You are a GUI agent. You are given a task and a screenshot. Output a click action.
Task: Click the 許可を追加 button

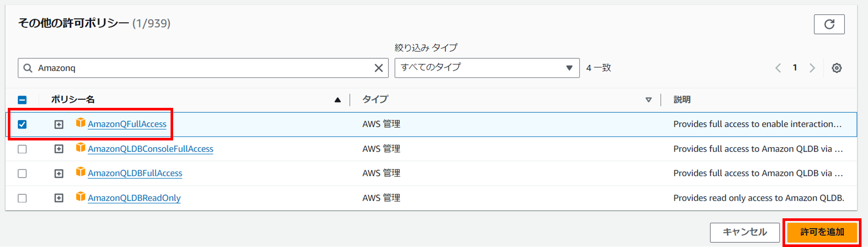822,232
